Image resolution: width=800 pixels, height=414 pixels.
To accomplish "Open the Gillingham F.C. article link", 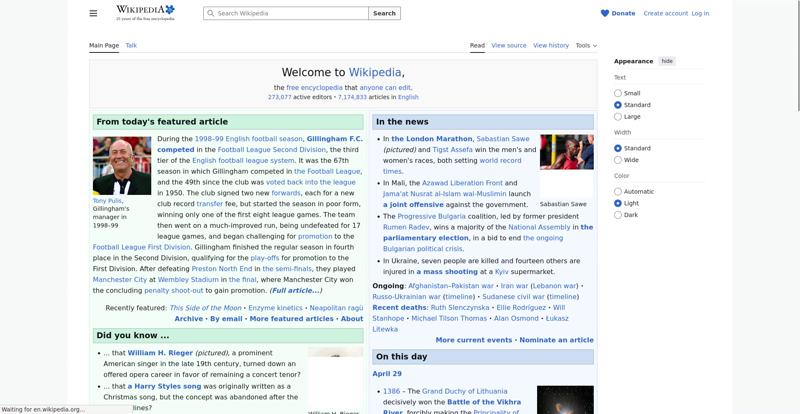I will coord(335,139).
